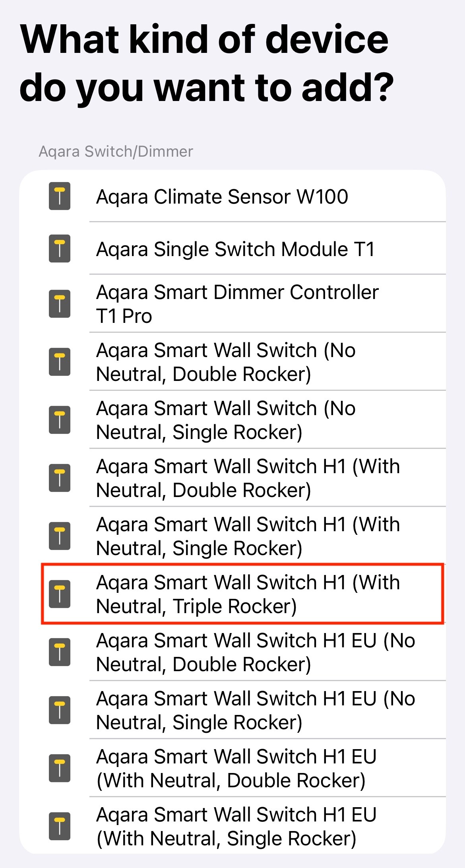465x868 pixels.
Task: Tap icon for H1 EU With Neutral Single Rocker
Action: (x=60, y=826)
